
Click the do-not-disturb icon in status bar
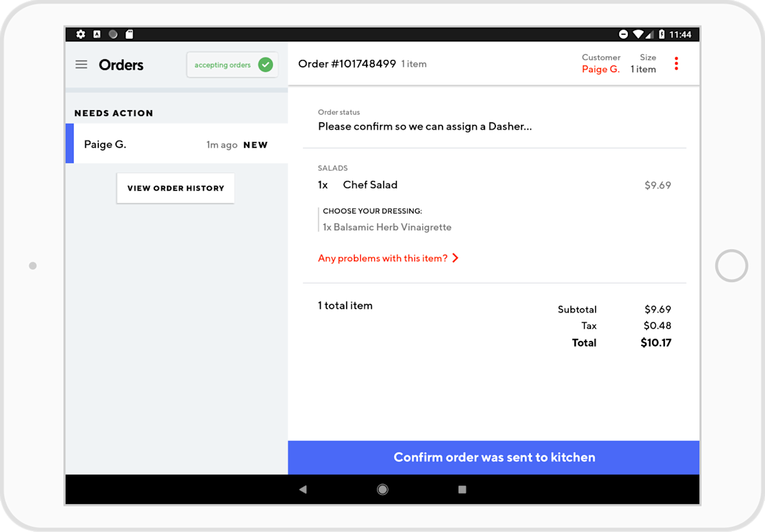(623, 34)
